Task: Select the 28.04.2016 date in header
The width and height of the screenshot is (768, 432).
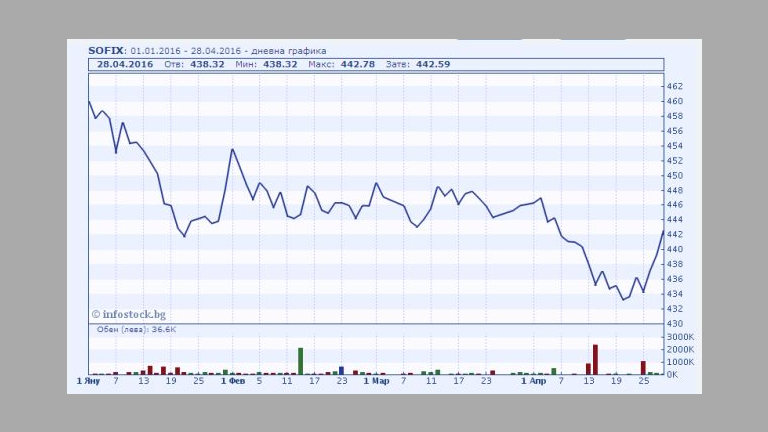Action: (123, 64)
